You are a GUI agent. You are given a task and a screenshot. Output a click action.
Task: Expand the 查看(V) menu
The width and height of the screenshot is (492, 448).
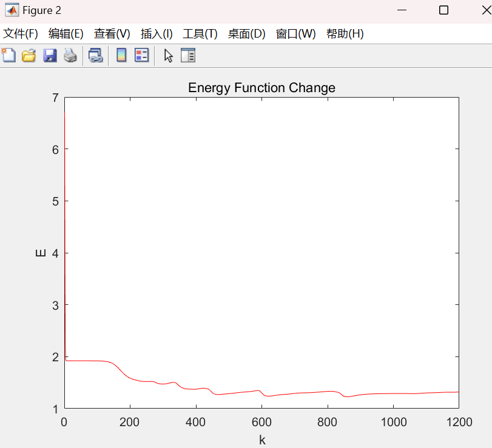[112, 34]
